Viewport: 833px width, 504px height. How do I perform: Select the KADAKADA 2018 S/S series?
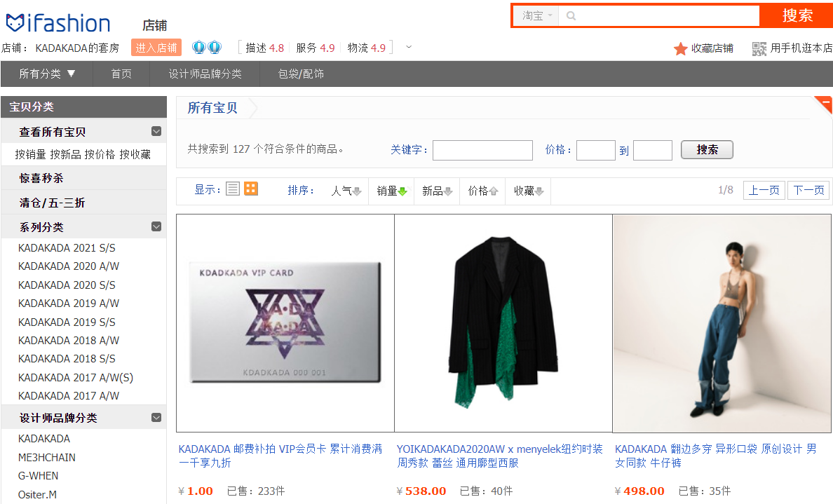coord(67,359)
